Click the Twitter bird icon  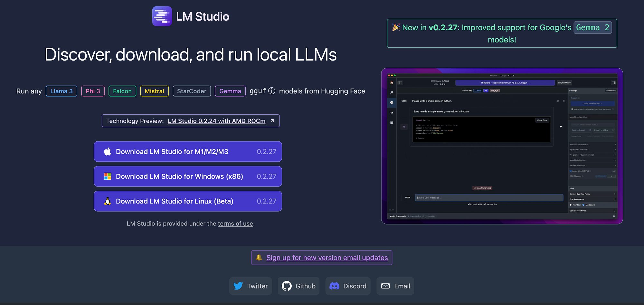[238, 286]
